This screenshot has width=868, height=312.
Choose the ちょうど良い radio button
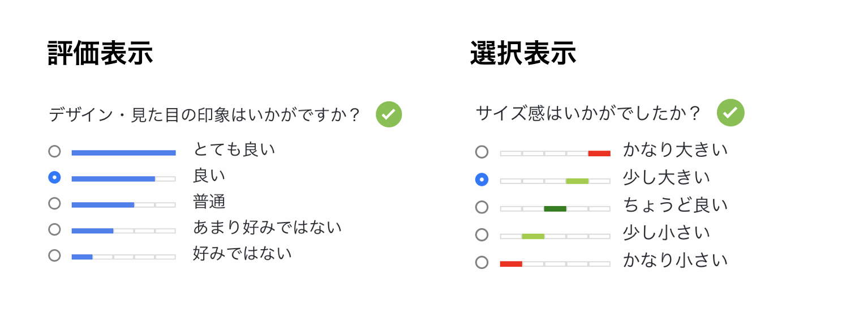click(x=482, y=207)
